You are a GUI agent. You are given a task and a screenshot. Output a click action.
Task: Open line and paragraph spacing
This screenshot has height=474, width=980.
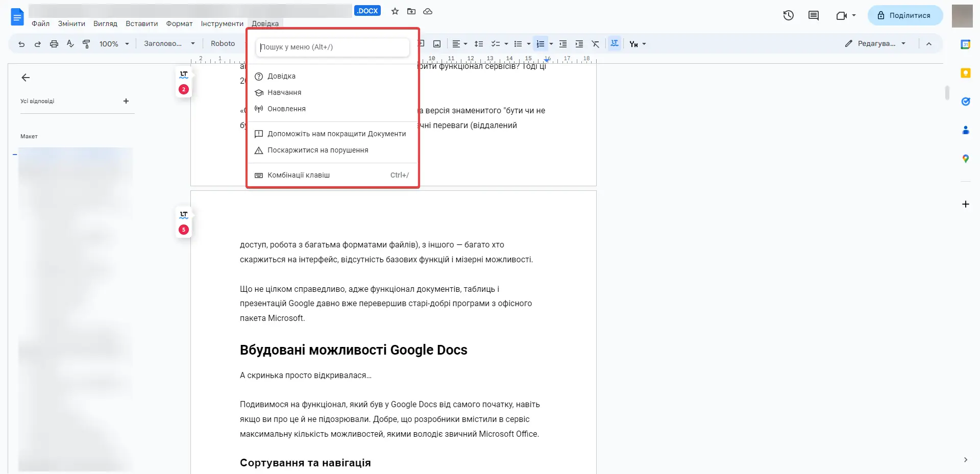[x=479, y=44]
